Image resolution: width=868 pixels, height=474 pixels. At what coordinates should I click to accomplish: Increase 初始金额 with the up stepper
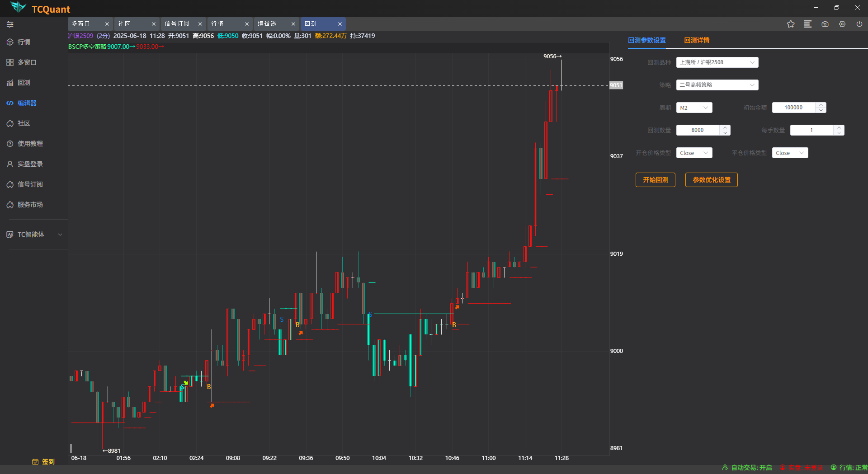pyautogui.click(x=821, y=105)
